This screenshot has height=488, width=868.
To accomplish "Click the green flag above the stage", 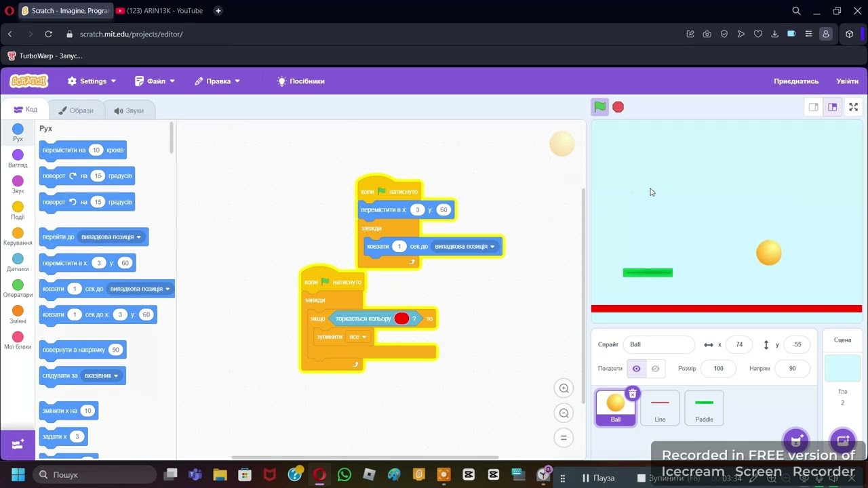I will (600, 107).
